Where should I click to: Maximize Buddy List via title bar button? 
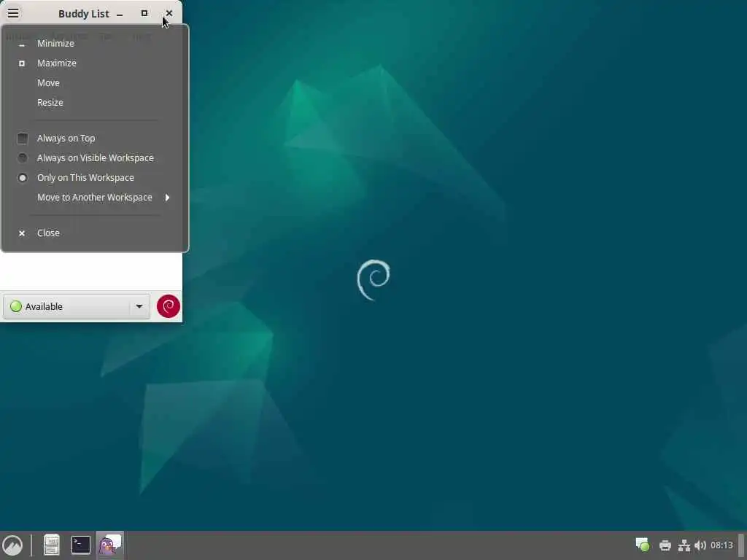tap(144, 13)
